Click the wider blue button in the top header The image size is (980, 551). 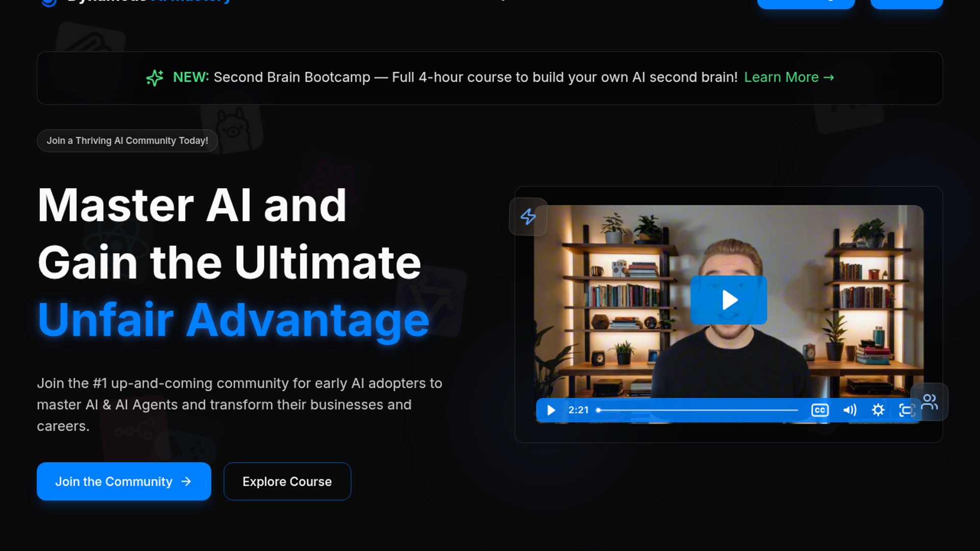click(x=805, y=3)
